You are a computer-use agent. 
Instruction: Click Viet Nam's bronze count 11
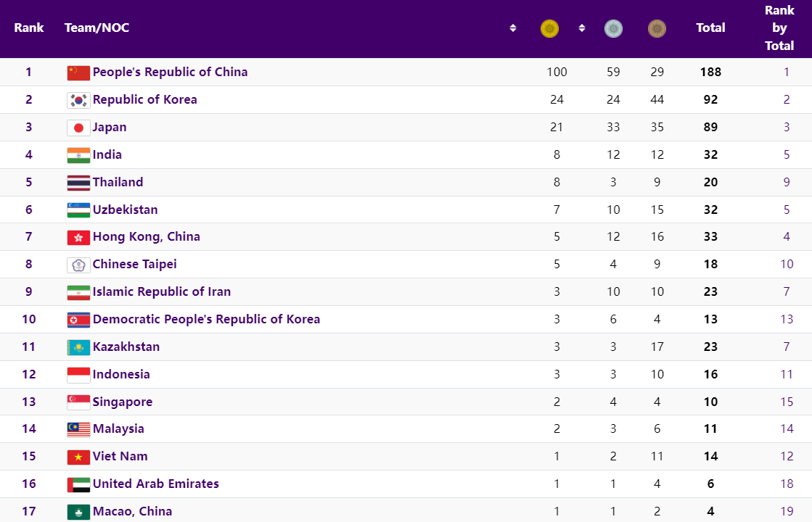point(657,456)
